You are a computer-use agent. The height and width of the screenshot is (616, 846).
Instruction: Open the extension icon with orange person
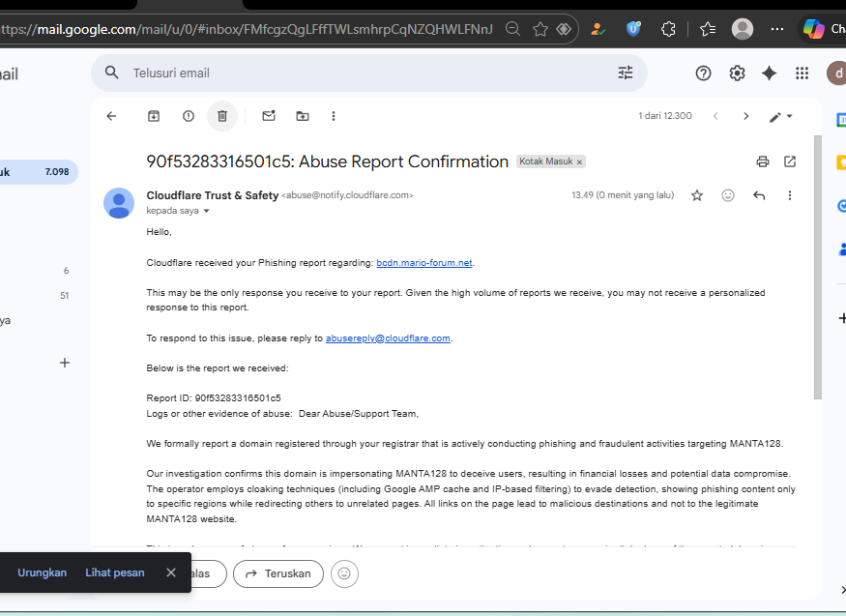click(x=598, y=29)
